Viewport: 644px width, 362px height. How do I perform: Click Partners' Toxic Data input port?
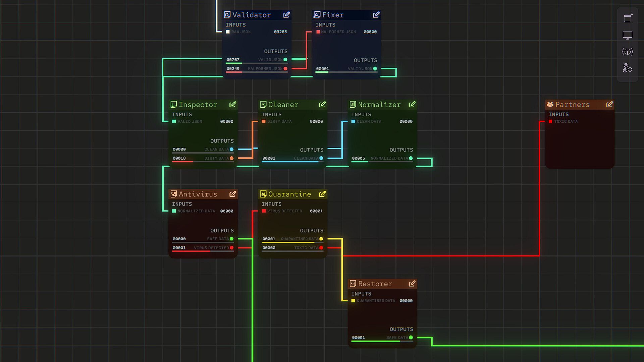tap(550, 121)
